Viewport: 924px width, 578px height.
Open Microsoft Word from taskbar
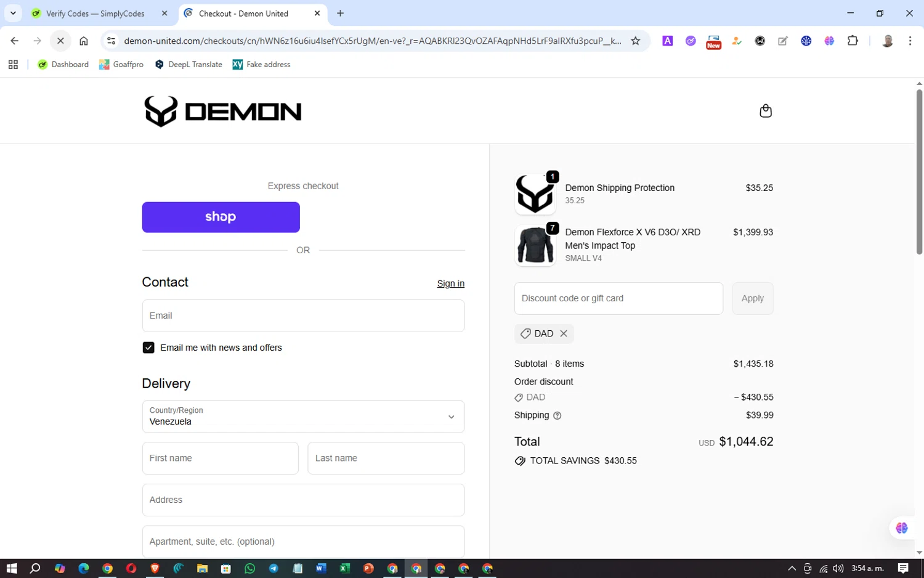tap(321, 568)
